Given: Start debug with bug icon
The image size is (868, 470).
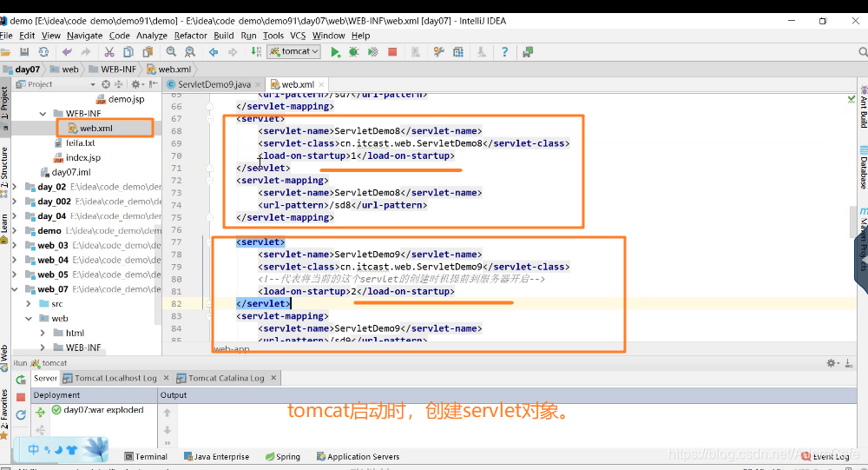Looking at the screenshot, I should pos(354,51).
